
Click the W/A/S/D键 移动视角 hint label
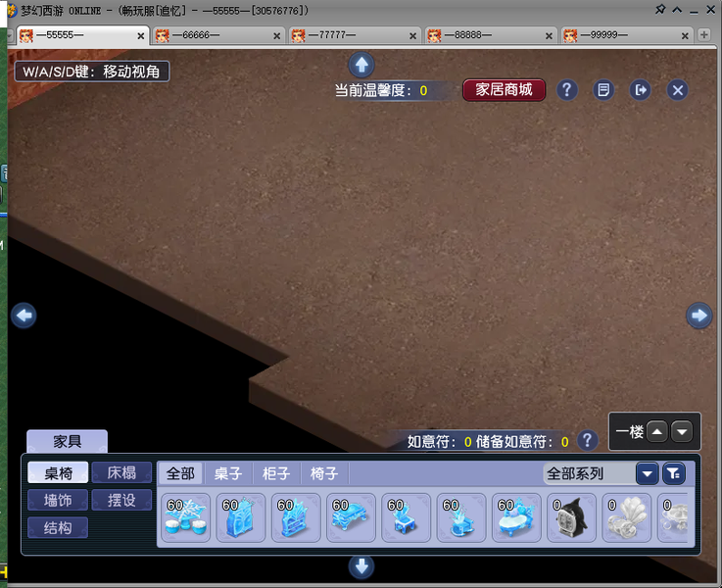(x=92, y=72)
